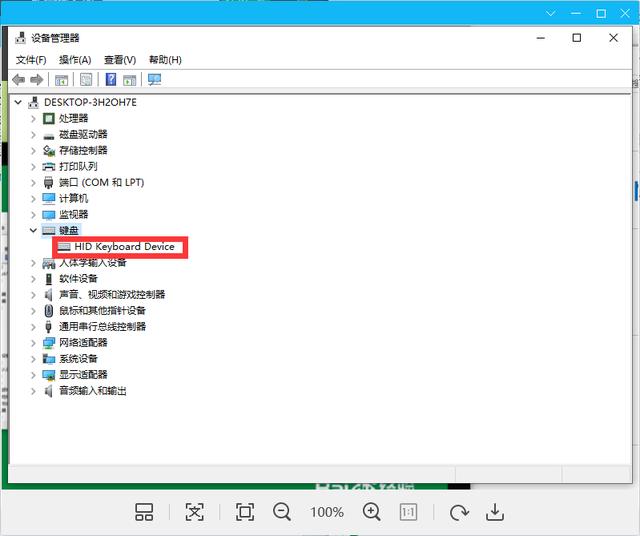Screen dimensions: 640x536
Task: Select the 监视器 label
Action: tap(73, 215)
